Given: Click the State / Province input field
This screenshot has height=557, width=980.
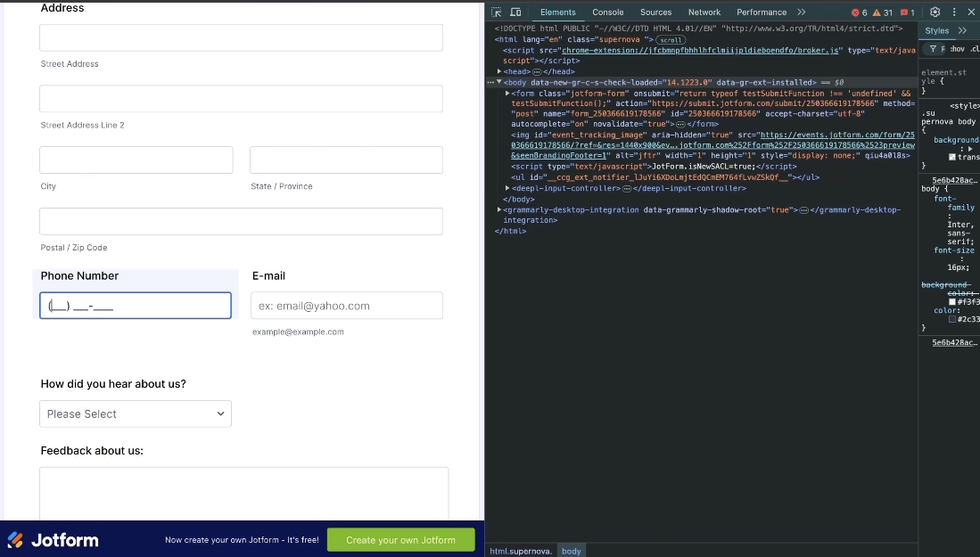Looking at the screenshot, I should coord(346,160).
